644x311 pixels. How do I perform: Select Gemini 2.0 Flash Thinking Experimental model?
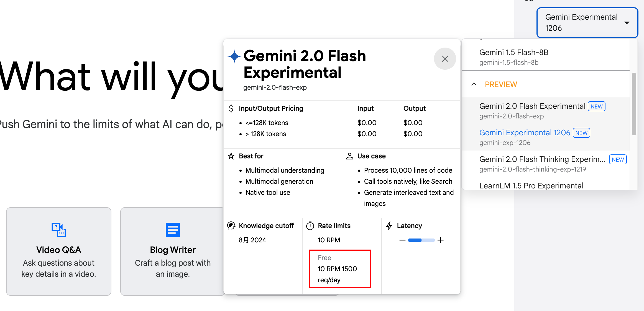[545, 164]
